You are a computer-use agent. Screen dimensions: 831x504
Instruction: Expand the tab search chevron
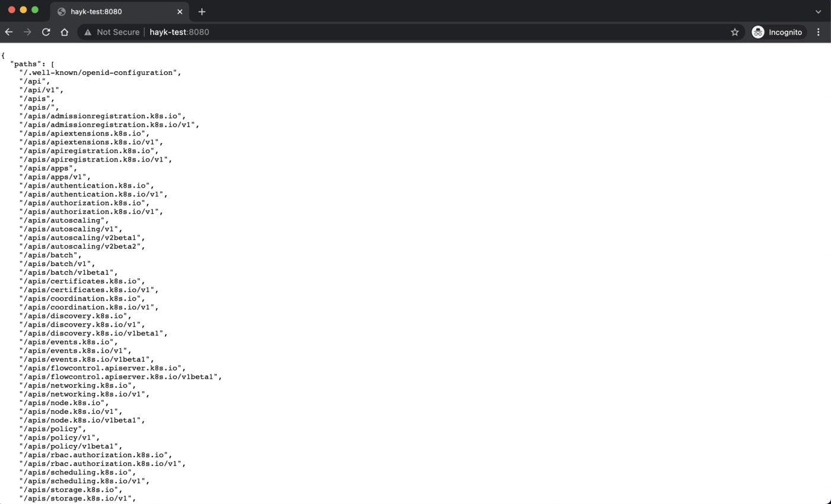click(819, 11)
